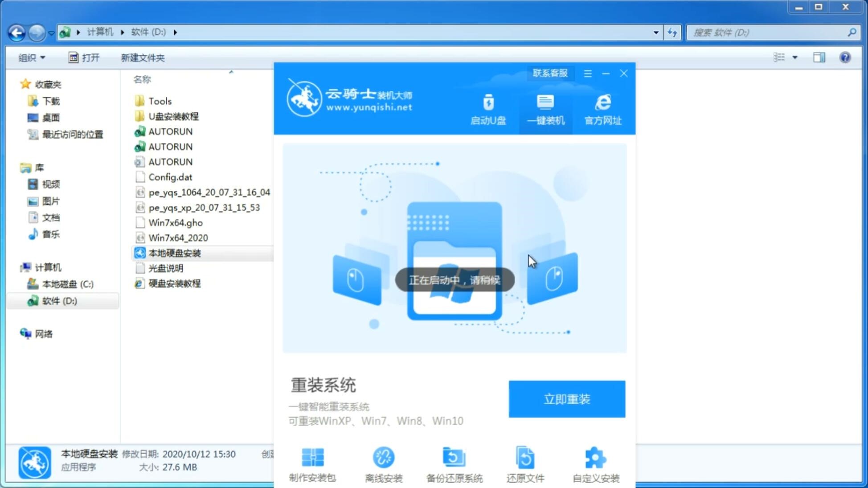Click the 立即重装 (Reinstall Now) button

[x=567, y=398]
